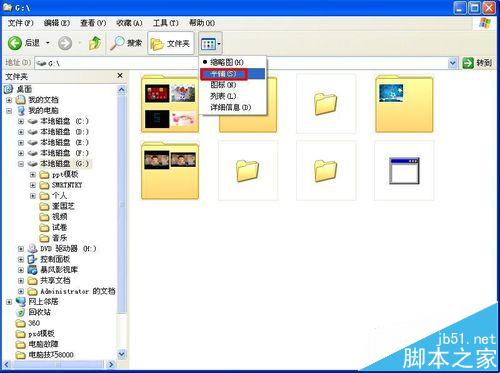Image resolution: width=500 pixels, height=373 pixels.
Task: Select folder thumbnail showing two portrait previews
Action: coord(170,171)
